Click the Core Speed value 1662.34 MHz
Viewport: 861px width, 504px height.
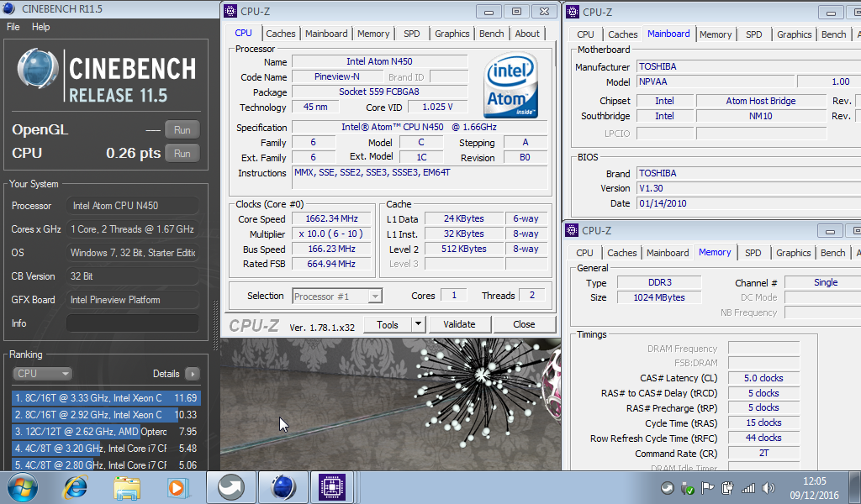(331, 218)
